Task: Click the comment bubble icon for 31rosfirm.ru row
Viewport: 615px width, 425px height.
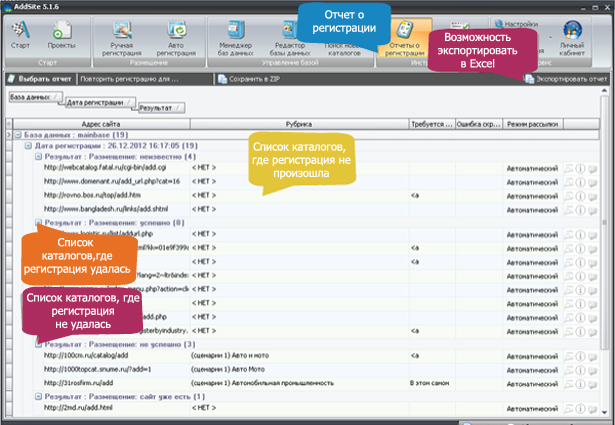Action: pos(592,384)
